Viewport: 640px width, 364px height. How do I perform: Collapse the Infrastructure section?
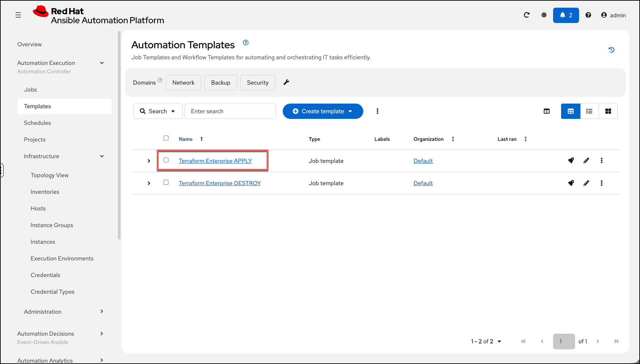tap(102, 156)
